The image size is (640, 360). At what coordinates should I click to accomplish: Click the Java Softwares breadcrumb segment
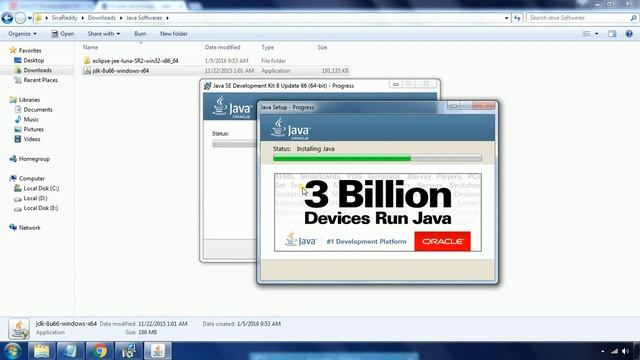click(x=144, y=18)
